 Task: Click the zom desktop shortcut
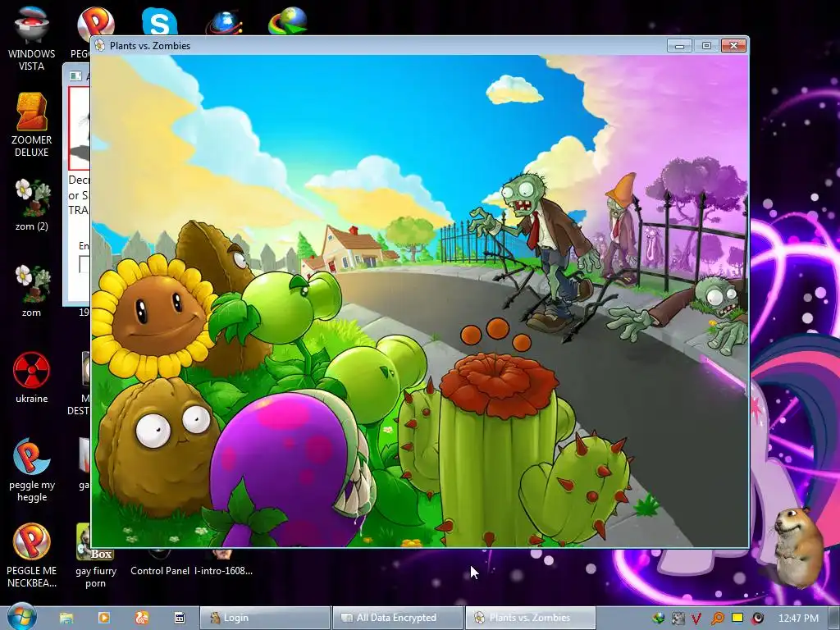[x=32, y=291]
